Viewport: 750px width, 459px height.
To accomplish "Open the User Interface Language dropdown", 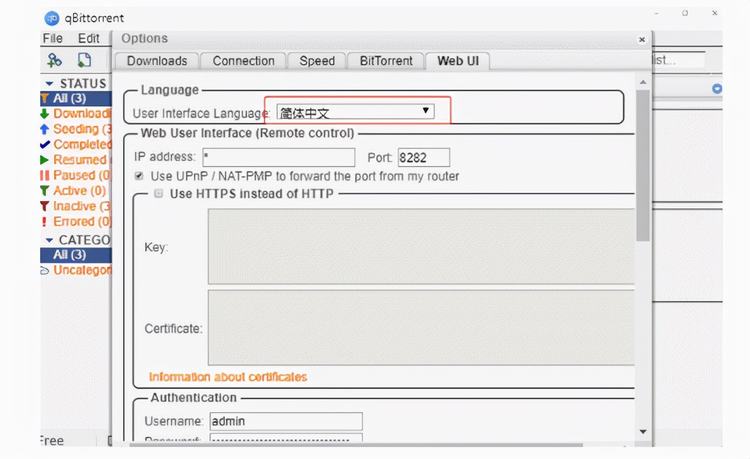I will [355, 112].
